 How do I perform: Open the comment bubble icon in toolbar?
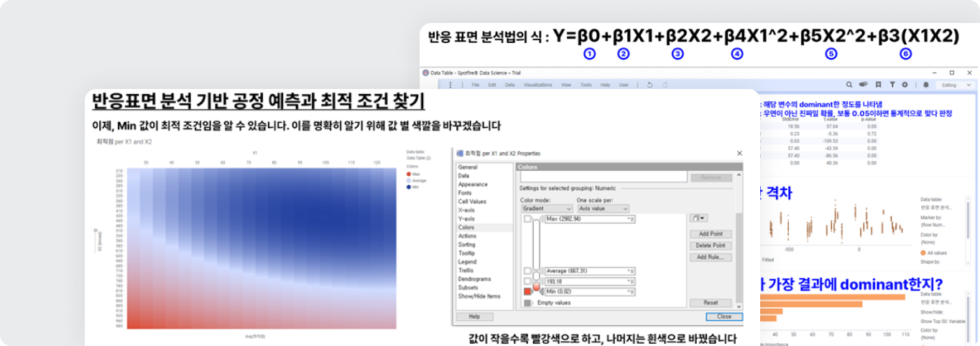point(864,85)
